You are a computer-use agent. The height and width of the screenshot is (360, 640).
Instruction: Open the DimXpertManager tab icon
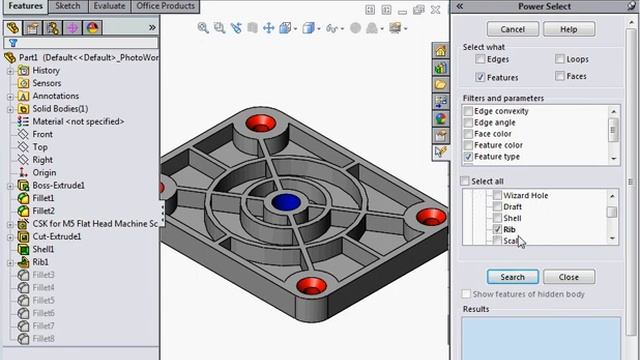pos(73,28)
